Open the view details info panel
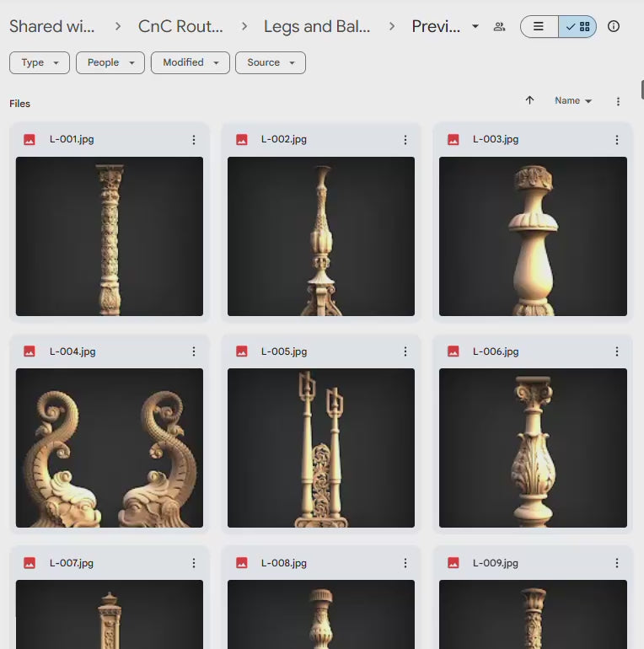 (x=614, y=26)
